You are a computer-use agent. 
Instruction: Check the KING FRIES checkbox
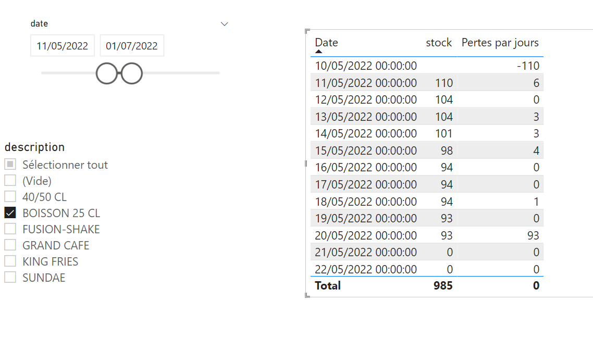click(10, 261)
